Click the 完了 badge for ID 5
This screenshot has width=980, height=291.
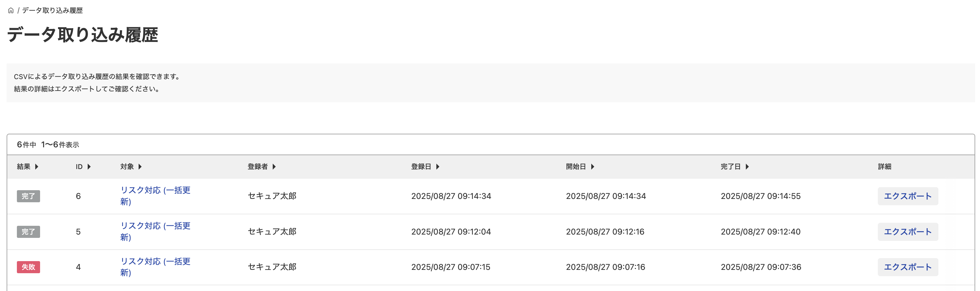point(28,232)
